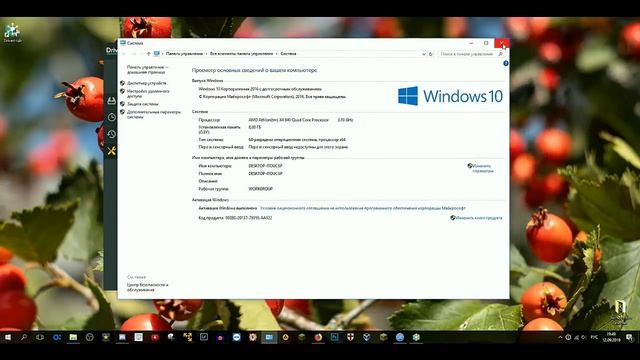
Task: Show hidden system tray icons
Action: pyautogui.click(x=560, y=337)
